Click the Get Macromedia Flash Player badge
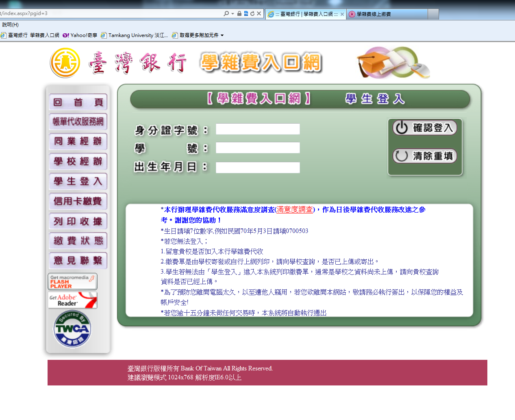 [72, 281]
